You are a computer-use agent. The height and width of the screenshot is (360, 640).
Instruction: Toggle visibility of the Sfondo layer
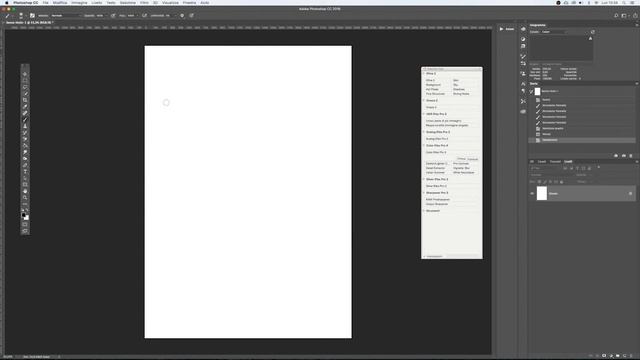(532, 193)
